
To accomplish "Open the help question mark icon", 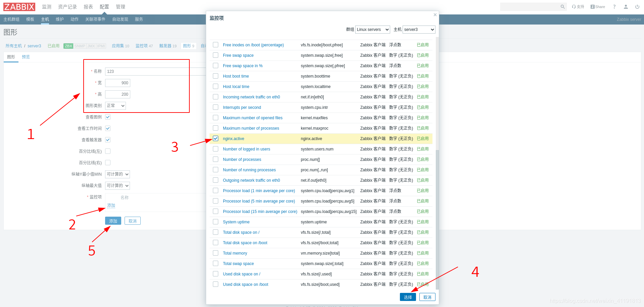I will pos(614,7).
